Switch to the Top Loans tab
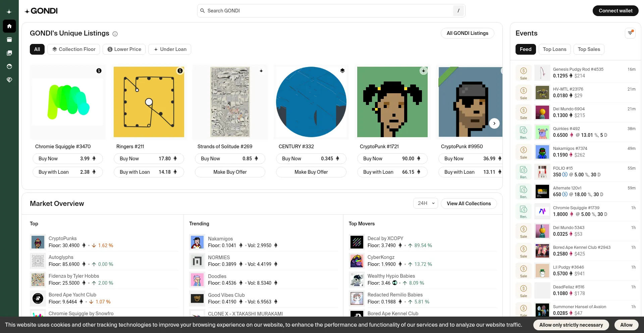The image size is (644, 333). (554, 49)
